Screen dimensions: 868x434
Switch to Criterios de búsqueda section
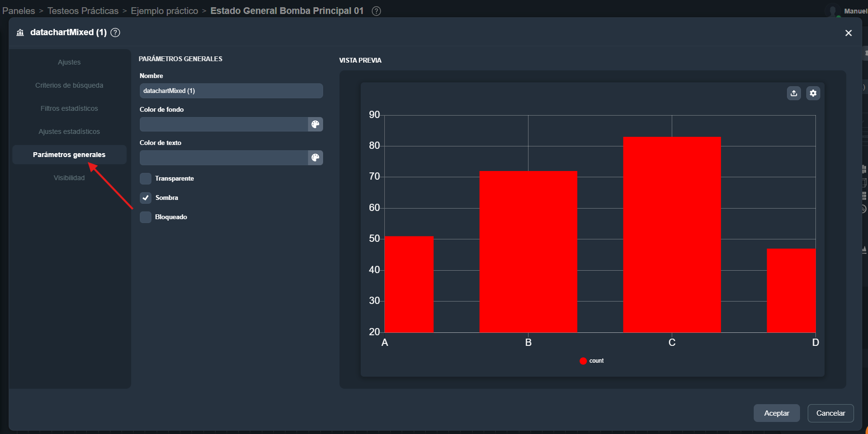point(69,85)
